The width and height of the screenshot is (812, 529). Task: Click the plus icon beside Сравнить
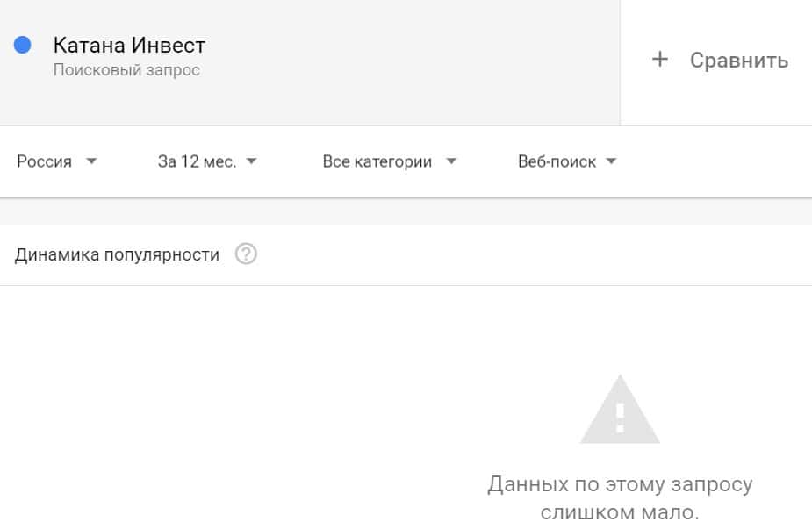coord(660,60)
